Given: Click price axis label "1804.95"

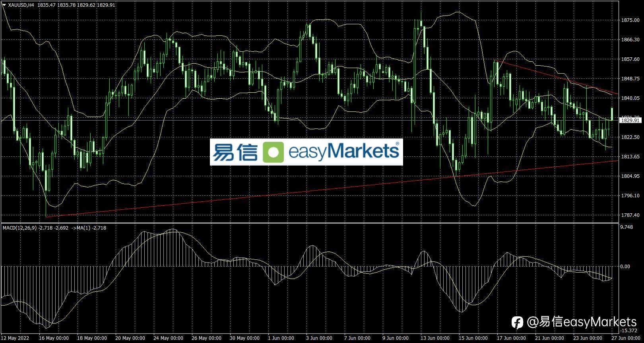Looking at the screenshot, I should [630, 176].
